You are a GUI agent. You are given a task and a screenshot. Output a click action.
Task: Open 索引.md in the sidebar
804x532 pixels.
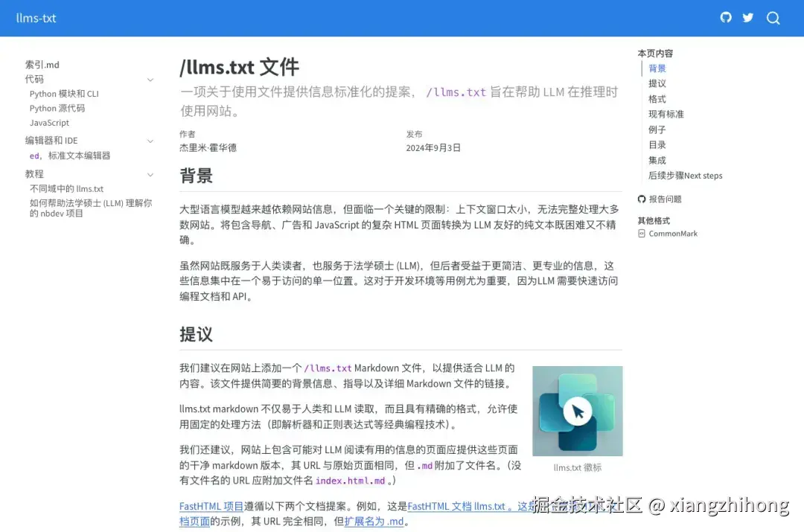(42, 65)
